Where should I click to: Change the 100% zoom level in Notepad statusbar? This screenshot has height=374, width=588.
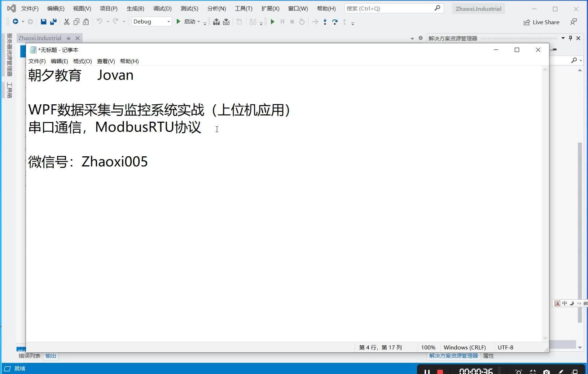pyautogui.click(x=428, y=347)
